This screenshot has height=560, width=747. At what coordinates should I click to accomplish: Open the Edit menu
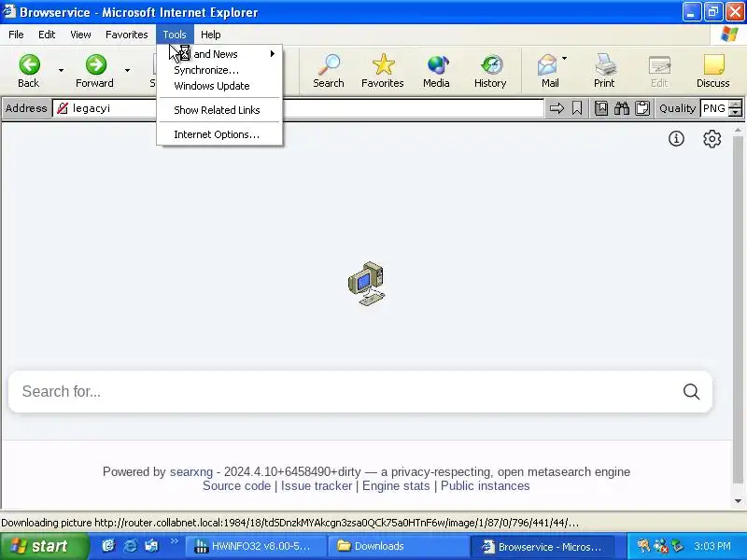click(x=47, y=35)
